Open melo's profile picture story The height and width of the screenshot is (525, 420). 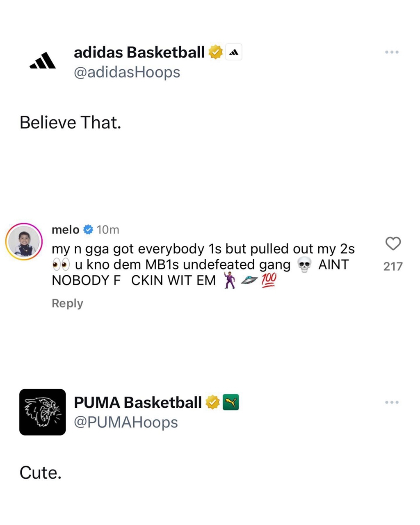[x=24, y=241]
